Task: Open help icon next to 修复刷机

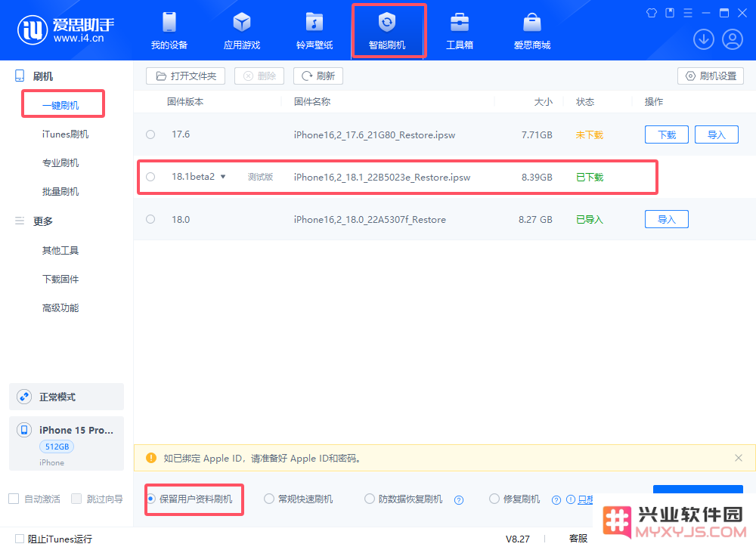Action: [556, 500]
